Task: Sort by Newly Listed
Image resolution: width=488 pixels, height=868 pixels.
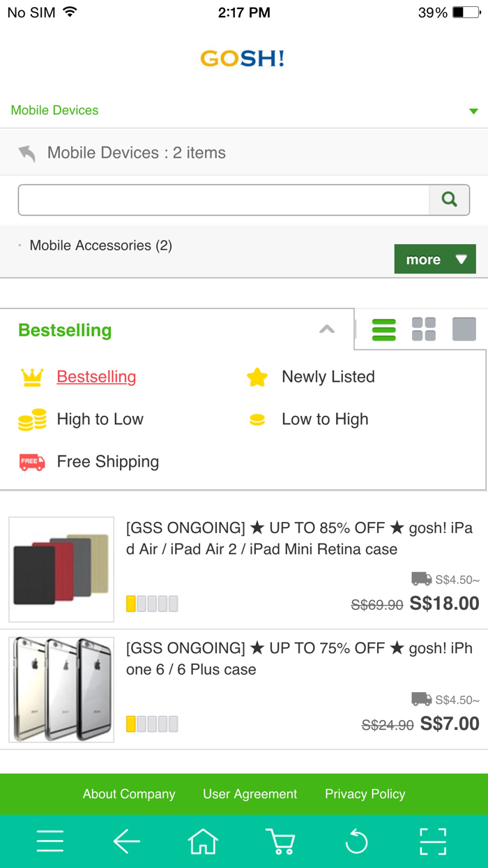Action: tap(328, 377)
